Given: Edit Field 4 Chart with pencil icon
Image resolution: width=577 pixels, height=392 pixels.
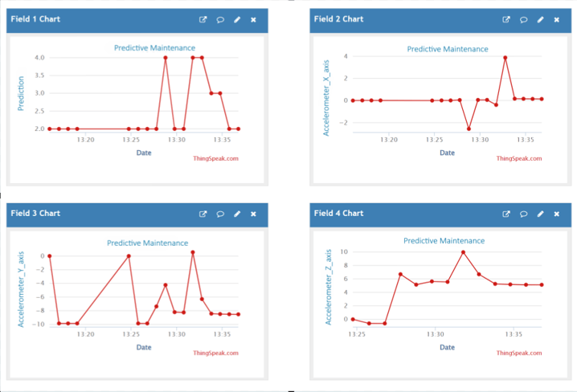Looking at the screenshot, I should tap(540, 214).
